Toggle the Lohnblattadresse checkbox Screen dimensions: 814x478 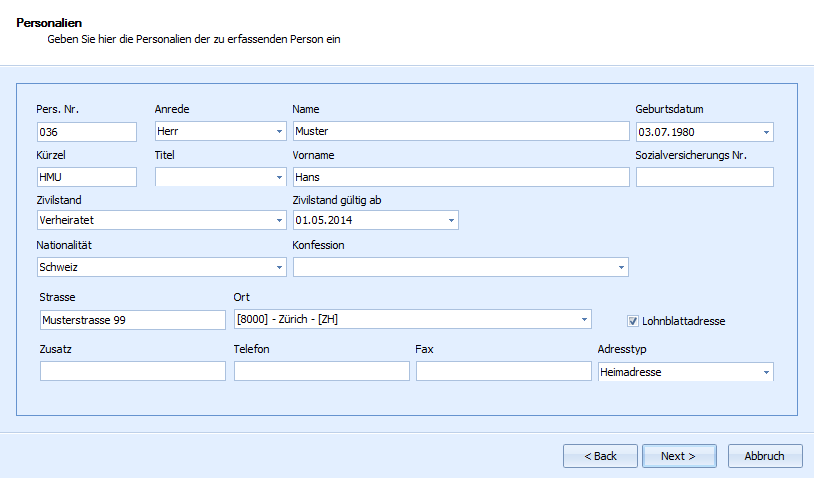pyautogui.click(x=633, y=321)
